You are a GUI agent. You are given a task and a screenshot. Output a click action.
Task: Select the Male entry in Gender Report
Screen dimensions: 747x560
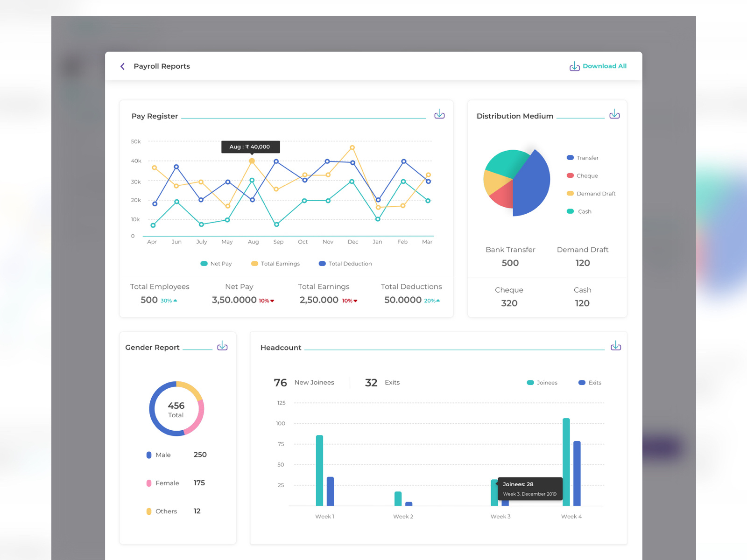coord(176,455)
